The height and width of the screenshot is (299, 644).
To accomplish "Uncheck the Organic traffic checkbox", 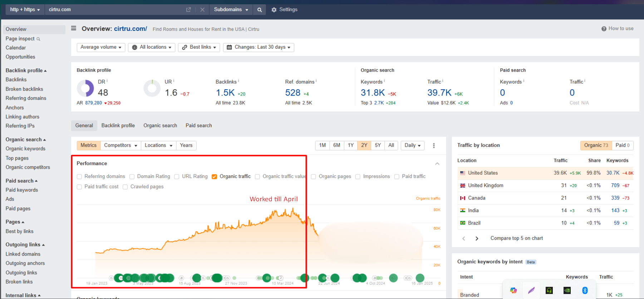I will point(215,177).
